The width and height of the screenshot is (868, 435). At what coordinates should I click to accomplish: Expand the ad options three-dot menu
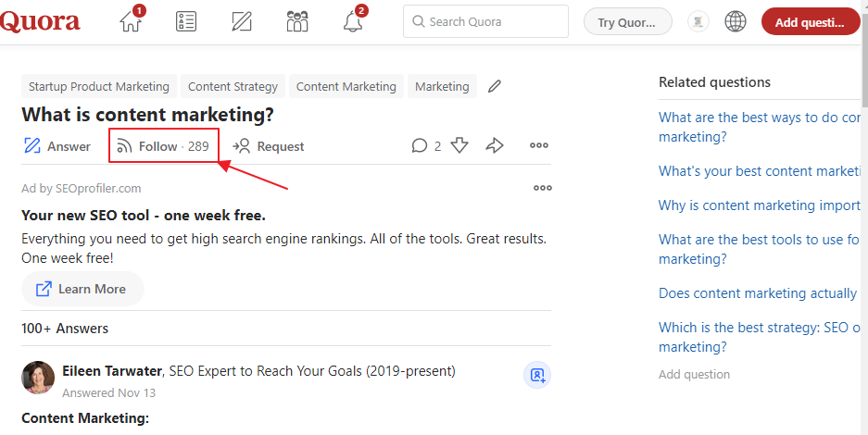coord(543,188)
